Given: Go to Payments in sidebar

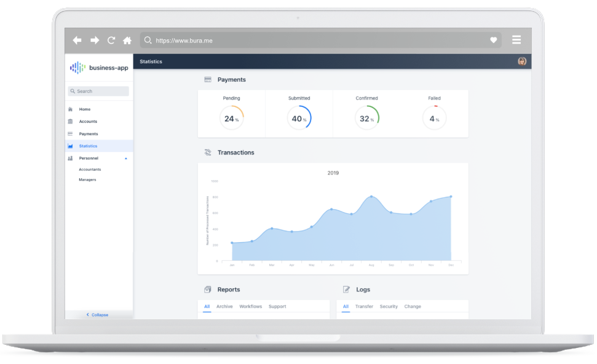Looking at the screenshot, I should (88, 134).
